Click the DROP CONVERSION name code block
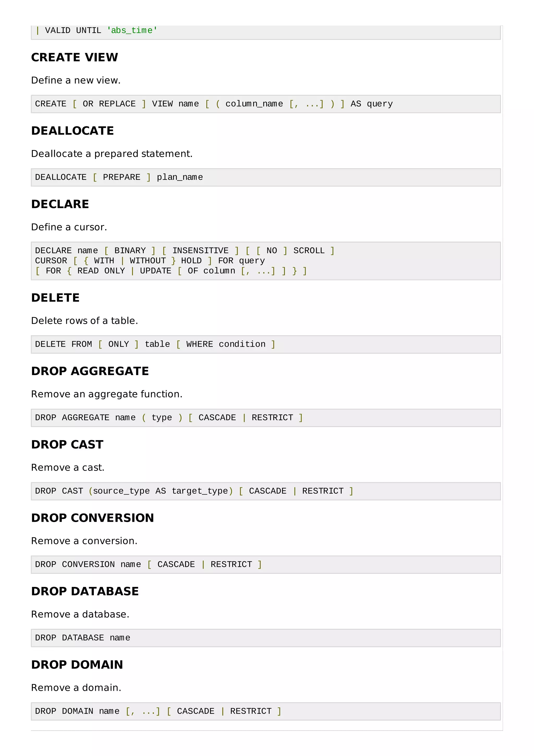Image resolution: width=534 pixels, height=756 pixels. click(x=266, y=565)
